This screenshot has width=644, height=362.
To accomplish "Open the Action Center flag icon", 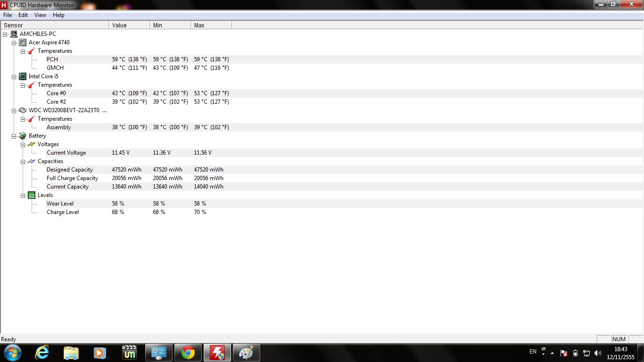I will point(563,353).
